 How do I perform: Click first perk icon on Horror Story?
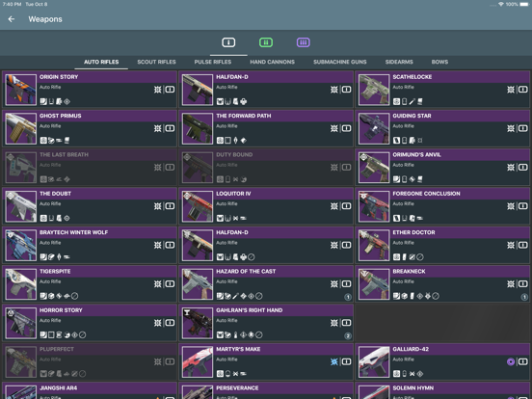[43, 334]
